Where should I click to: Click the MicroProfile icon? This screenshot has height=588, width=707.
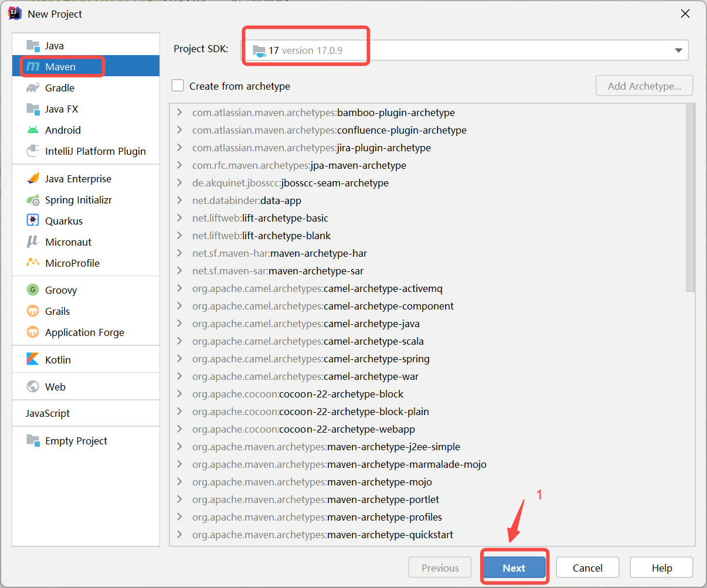pos(33,263)
